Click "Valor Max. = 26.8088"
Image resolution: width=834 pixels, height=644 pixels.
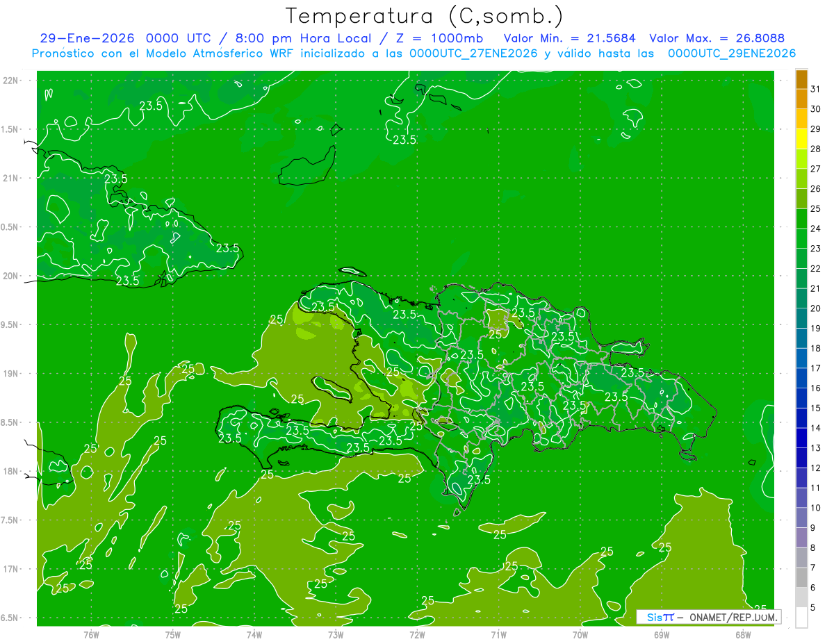click(x=717, y=38)
